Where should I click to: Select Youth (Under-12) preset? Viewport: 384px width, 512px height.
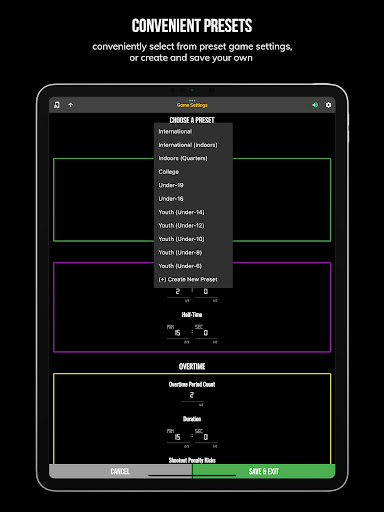click(x=193, y=226)
